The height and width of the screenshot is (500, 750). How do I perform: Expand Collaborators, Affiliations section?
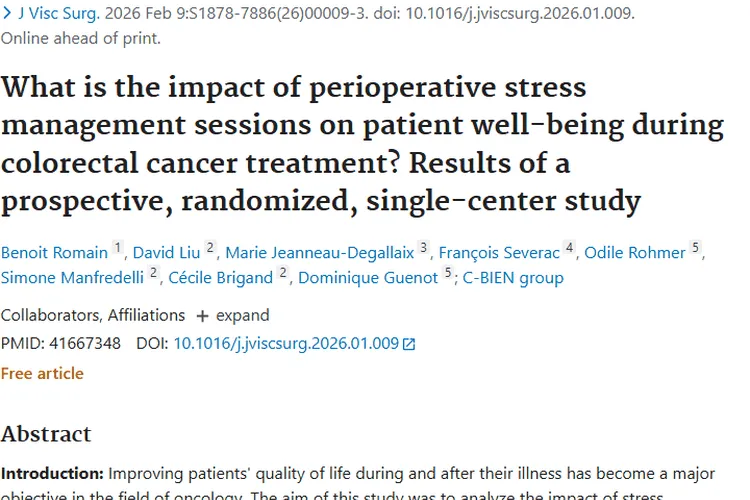[93, 315]
